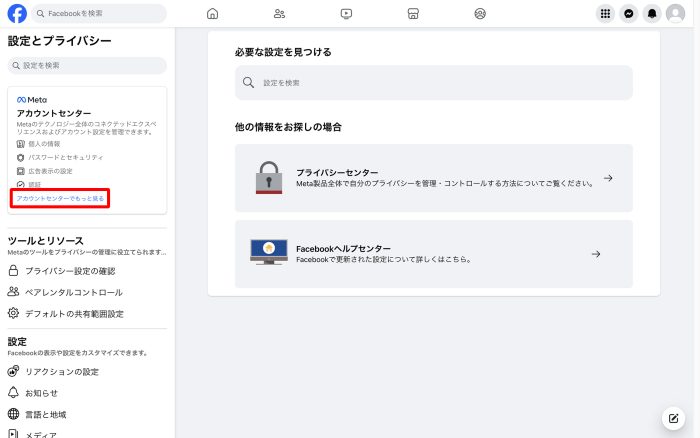Show notifications bell icon
The image size is (700, 438).
click(653, 14)
